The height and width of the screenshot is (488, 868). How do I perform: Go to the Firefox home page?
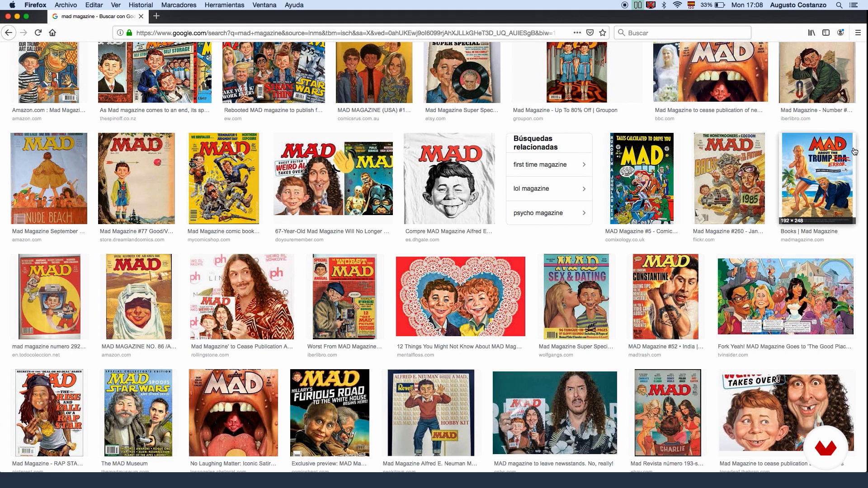(52, 33)
